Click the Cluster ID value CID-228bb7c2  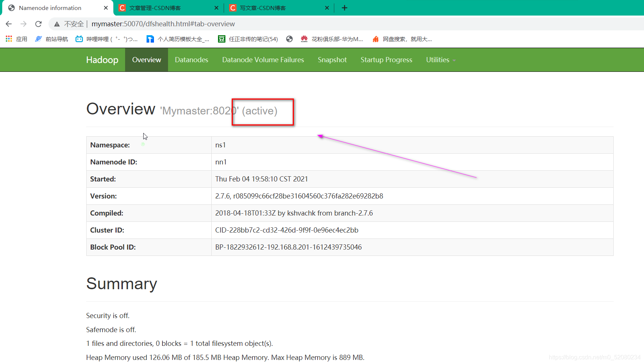pyautogui.click(x=286, y=230)
